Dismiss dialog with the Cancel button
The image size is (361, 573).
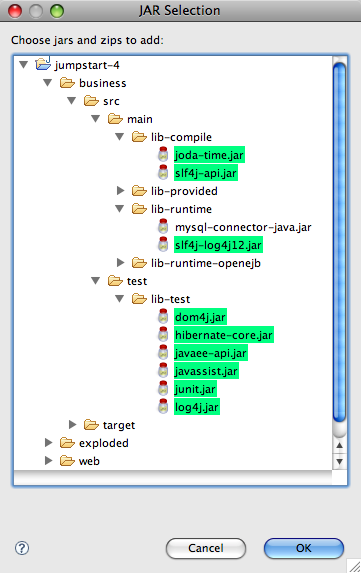coord(206,548)
